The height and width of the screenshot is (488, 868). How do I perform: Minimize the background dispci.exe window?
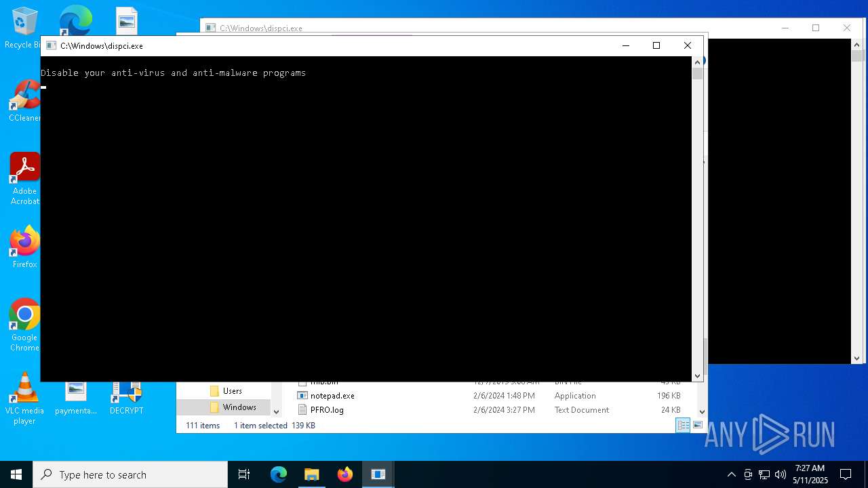[785, 28]
